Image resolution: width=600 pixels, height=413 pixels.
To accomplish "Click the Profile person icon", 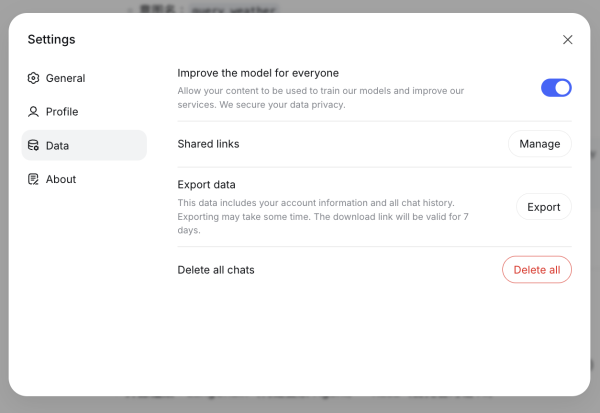I will (x=34, y=112).
